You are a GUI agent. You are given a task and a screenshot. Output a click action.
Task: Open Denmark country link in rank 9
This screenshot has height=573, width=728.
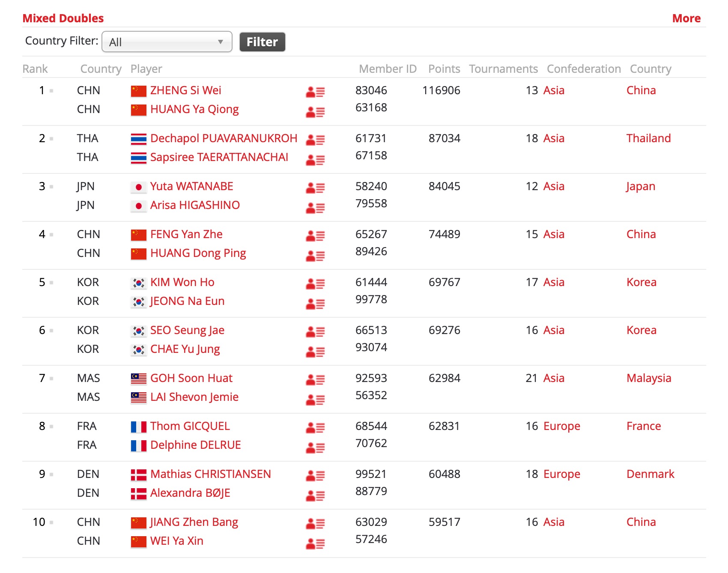[650, 474]
